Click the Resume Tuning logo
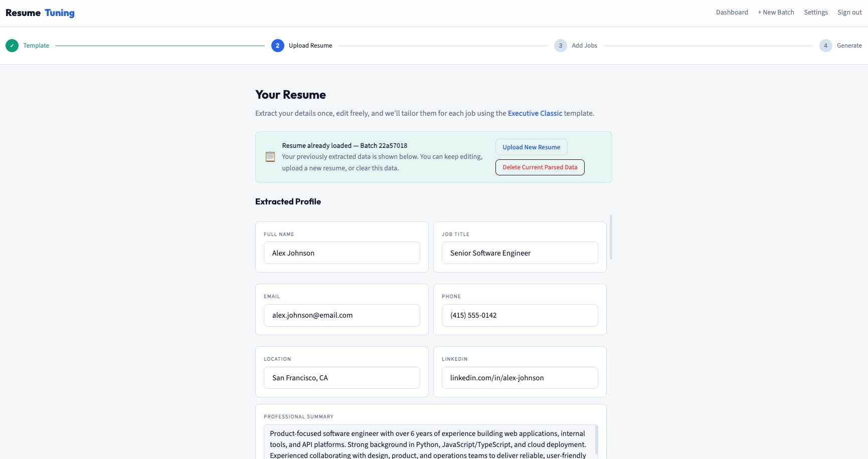 point(40,13)
